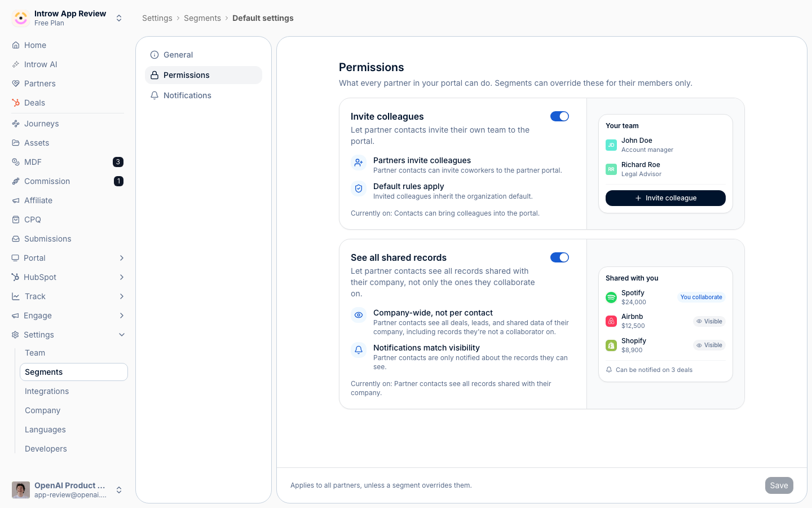Viewport: 812px width, 508px height.
Task: Open Home from sidebar
Action: point(68,45)
